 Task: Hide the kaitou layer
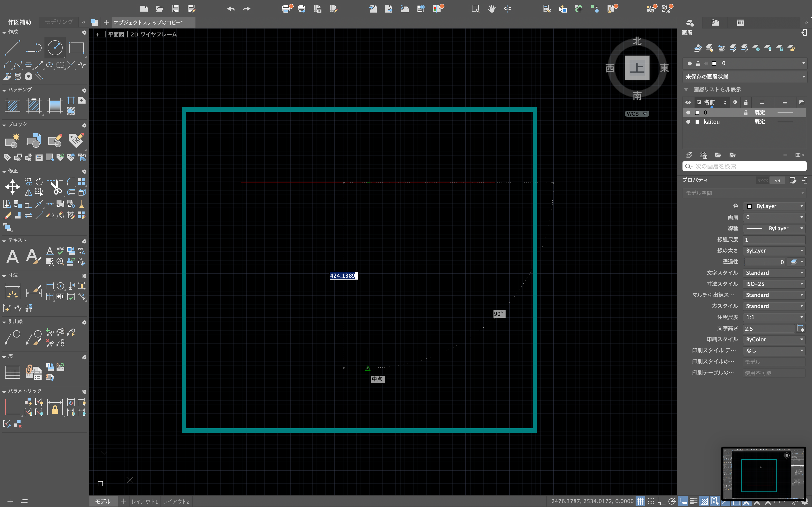689,122
